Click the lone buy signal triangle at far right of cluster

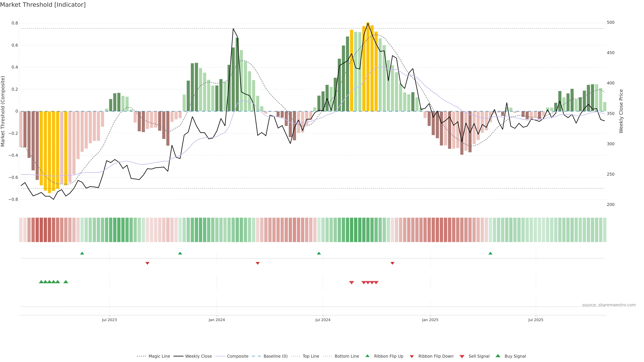click(x=66, y=282)
